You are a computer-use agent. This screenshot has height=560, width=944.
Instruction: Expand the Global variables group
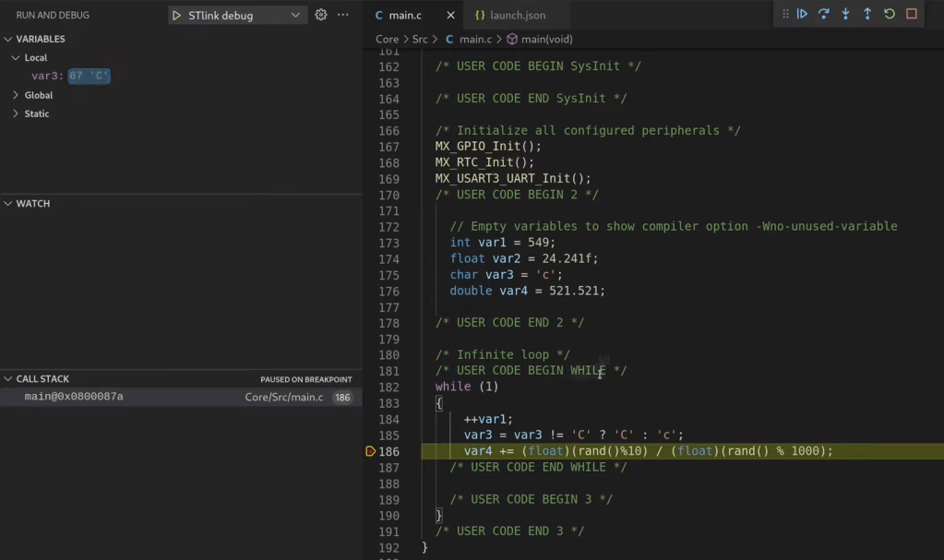[x=16, y=95]
